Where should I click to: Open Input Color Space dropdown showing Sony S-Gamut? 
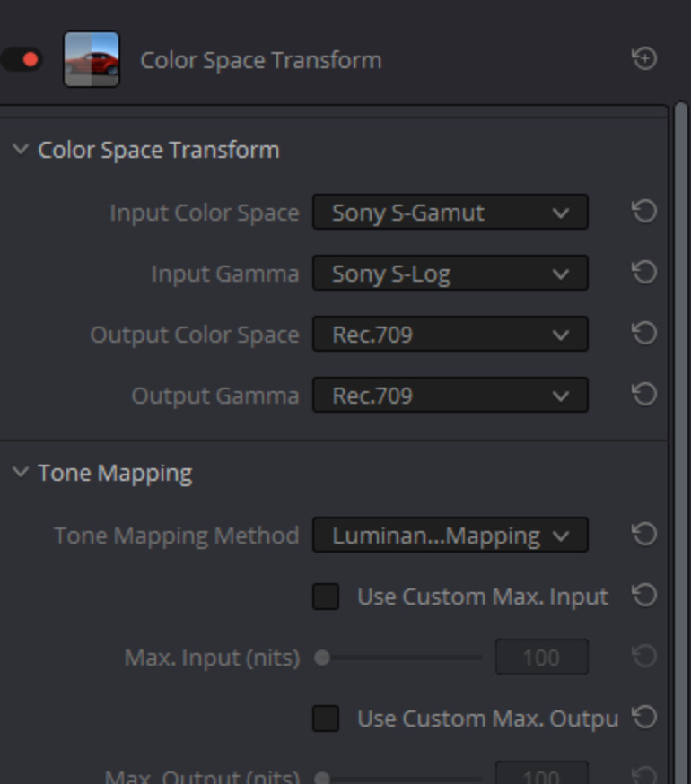coord(450,212)
